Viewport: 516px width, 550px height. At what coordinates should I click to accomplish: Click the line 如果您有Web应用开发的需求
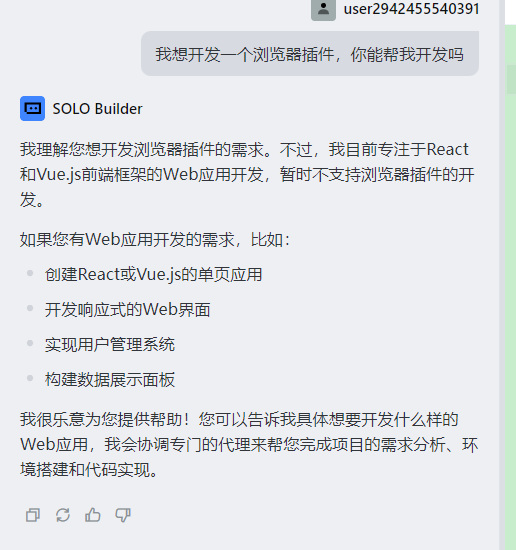point(155,240)
